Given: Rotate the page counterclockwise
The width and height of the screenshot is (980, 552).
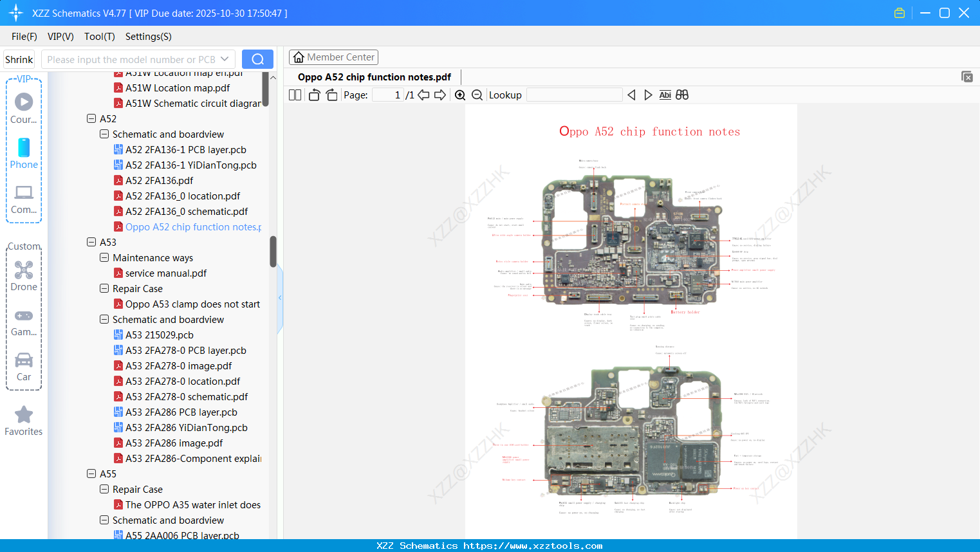Looking at the screenshot, I should pyautogui.click(x=314, y=95).
